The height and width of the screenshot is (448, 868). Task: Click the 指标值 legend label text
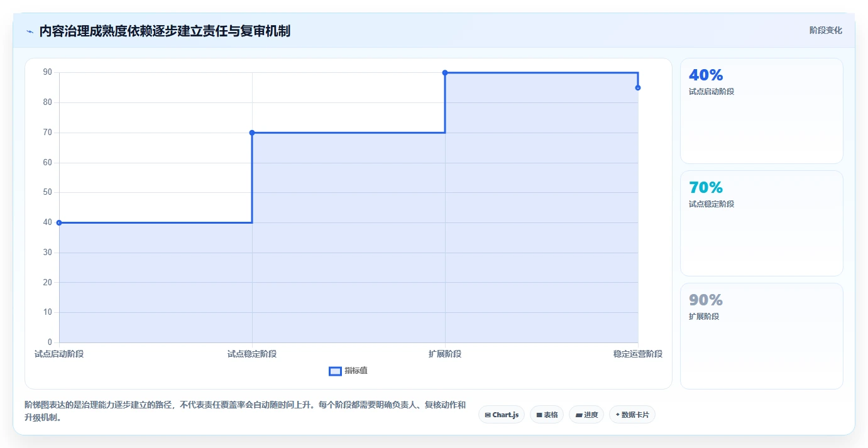pos(356,371)
